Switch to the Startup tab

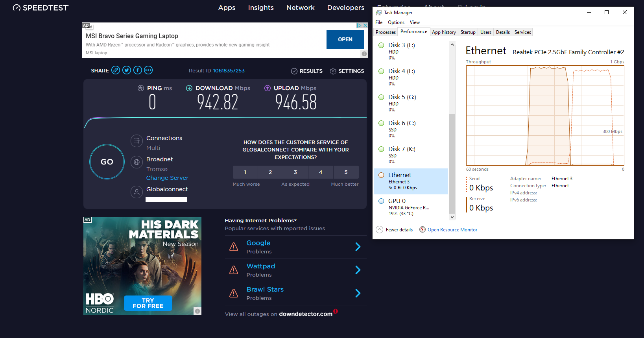(x=468, y=32)
